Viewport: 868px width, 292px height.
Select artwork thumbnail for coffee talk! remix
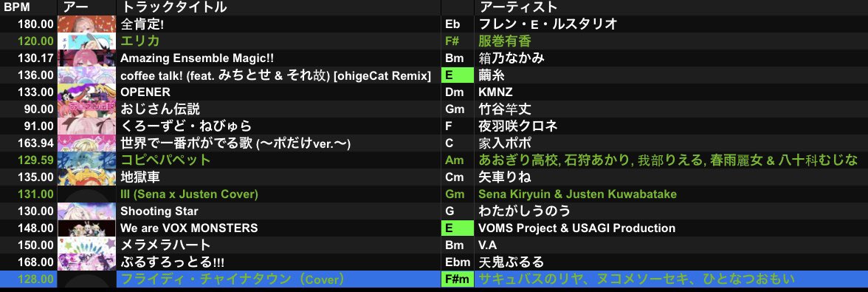tap(86, 75)
